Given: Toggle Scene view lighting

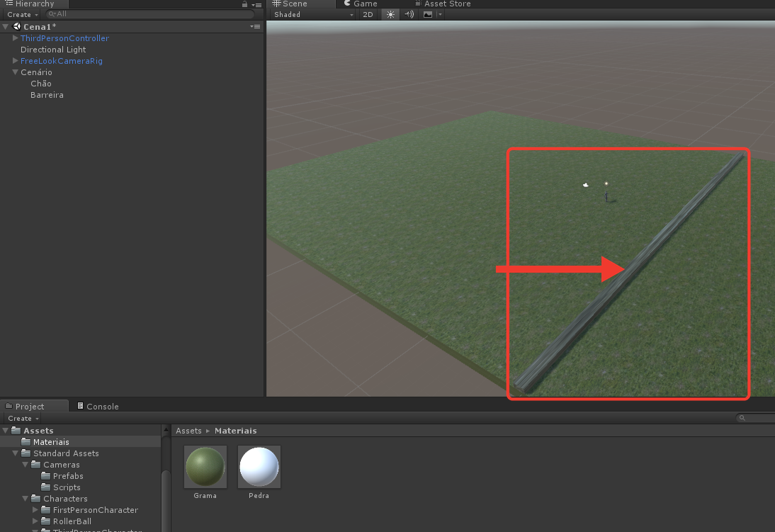Looking at the screenshot, I should click(x=390, y=14).
